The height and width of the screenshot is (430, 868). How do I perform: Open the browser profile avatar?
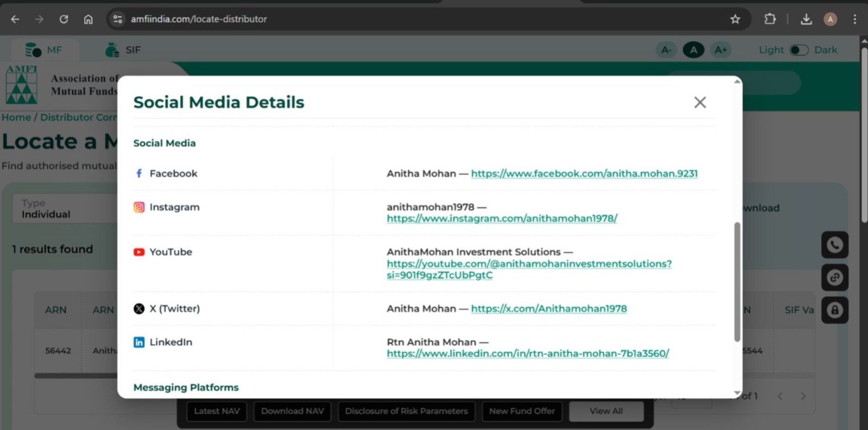coord(830,19)
